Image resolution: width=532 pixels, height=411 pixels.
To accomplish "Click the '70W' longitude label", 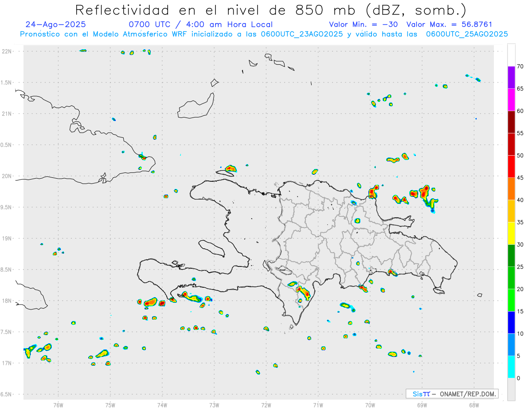I will tap(370, 405).
